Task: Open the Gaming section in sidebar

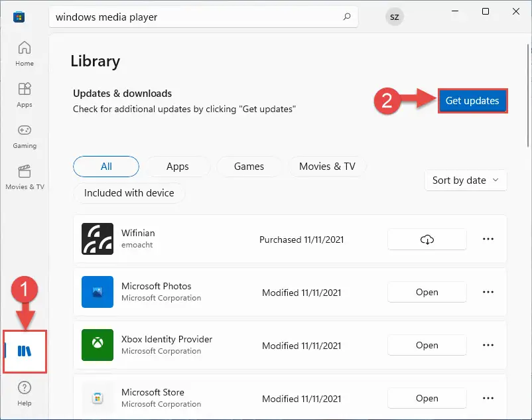Action: (x=25, y=137)
